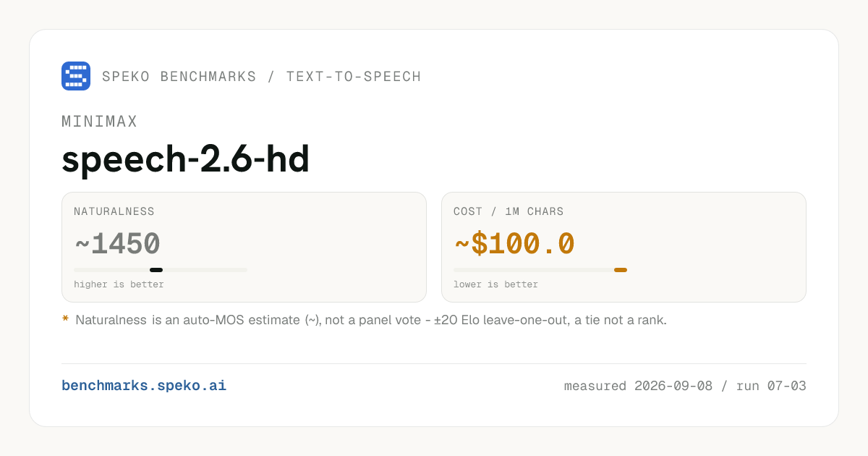Click the ~1450 naturalness score

click(117, 245)
